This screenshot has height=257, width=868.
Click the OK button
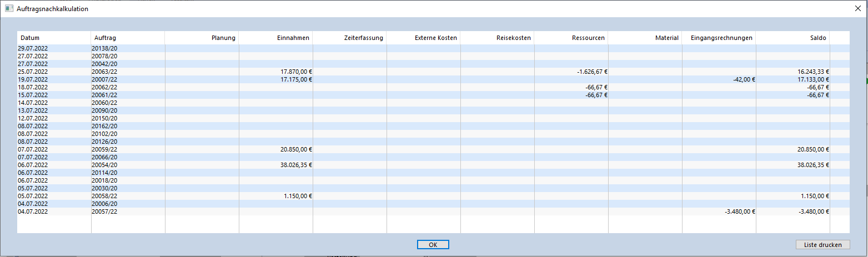433,245
